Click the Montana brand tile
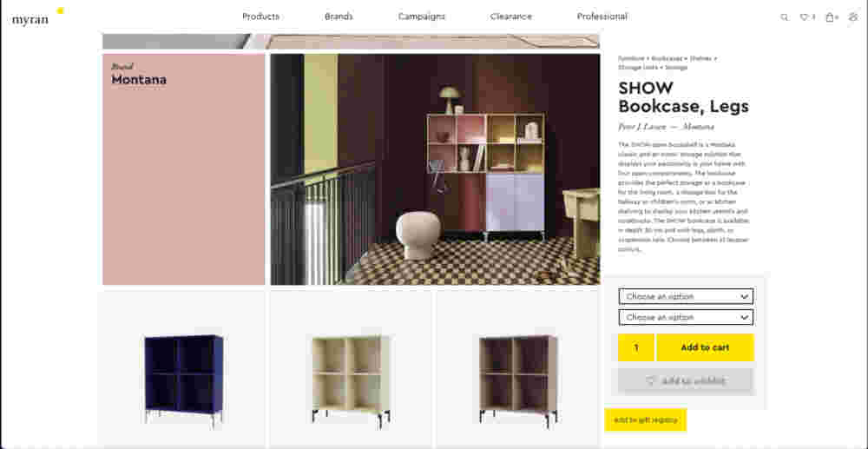This screenshot has height=449, width=868. [x=184, y=168]
